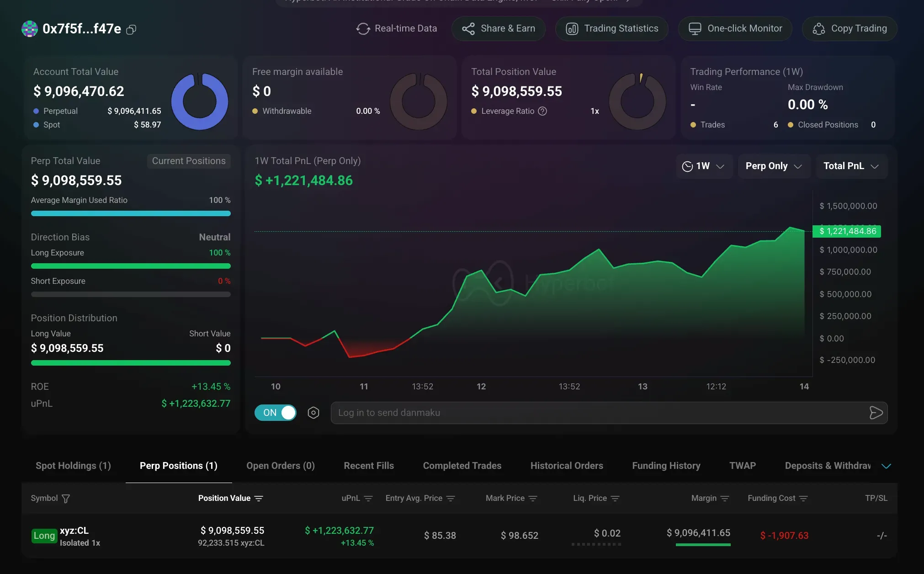Image resolution: width=924 pixels, height=574 pixels.
Task: Sort by Position Value column icon
Action: pyautogui.click(x=259, y=499)
